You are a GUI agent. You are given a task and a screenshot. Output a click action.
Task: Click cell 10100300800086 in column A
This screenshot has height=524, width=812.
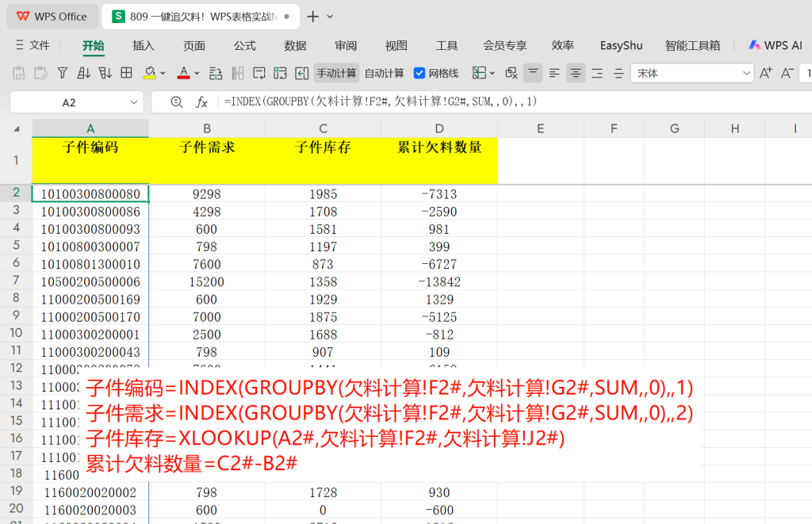(x=90, y=211)
